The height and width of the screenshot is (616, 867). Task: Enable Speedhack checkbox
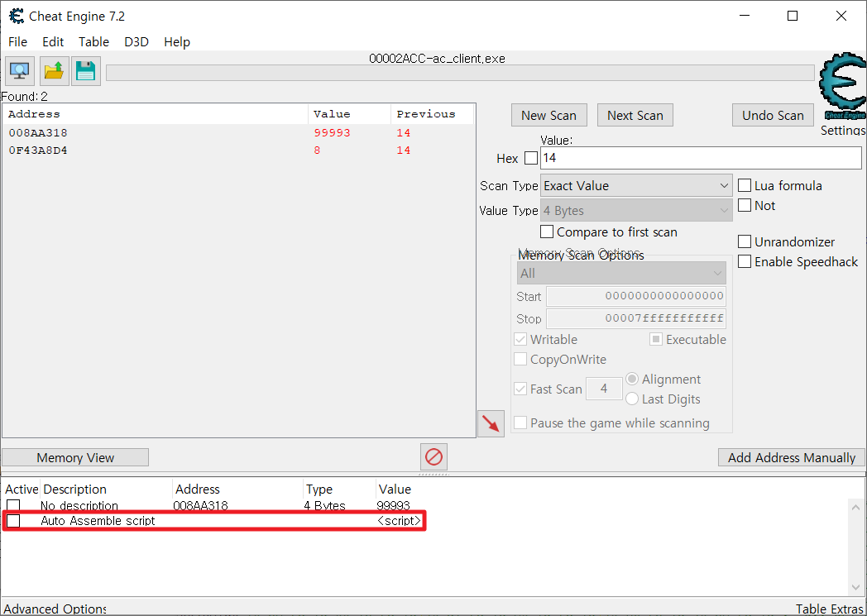(x=745, y=262)
